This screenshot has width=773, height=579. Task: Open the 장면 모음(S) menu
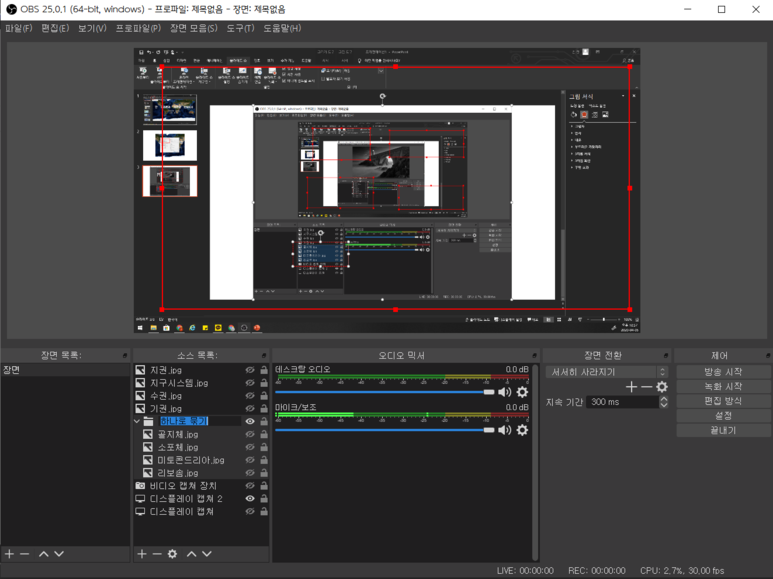[194, 28]
